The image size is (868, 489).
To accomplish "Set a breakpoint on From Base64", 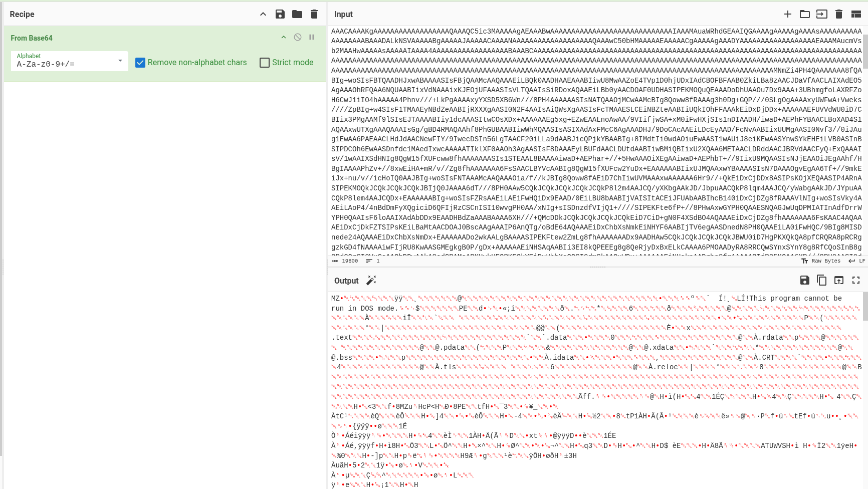I will (x=312, y=37).
